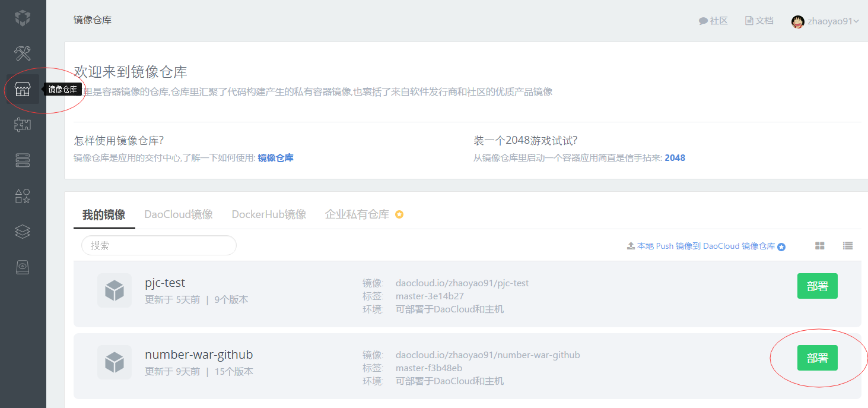Click star badge next to 企业私有仓库

pos(399,214)
